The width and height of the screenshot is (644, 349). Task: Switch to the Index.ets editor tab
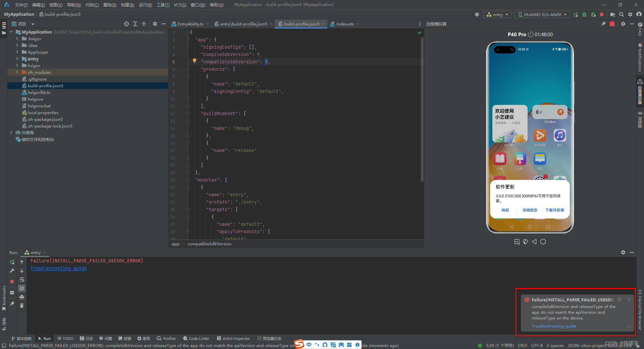pos(344,24)
